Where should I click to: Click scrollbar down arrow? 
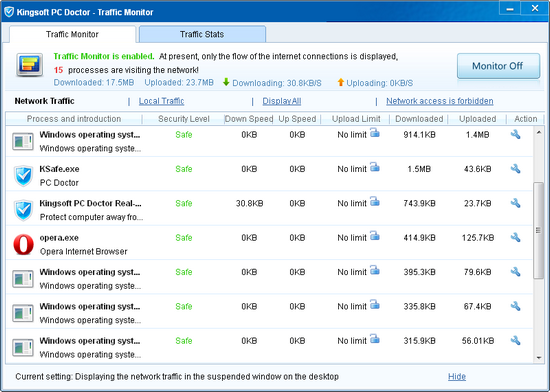pyautogui.click(x=538, y=358)
